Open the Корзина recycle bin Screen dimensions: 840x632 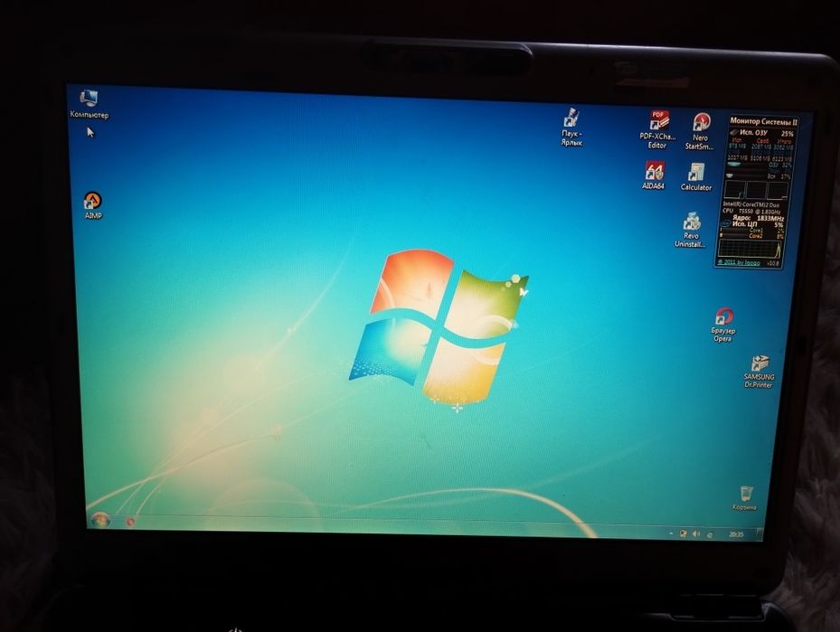[745, 498]
